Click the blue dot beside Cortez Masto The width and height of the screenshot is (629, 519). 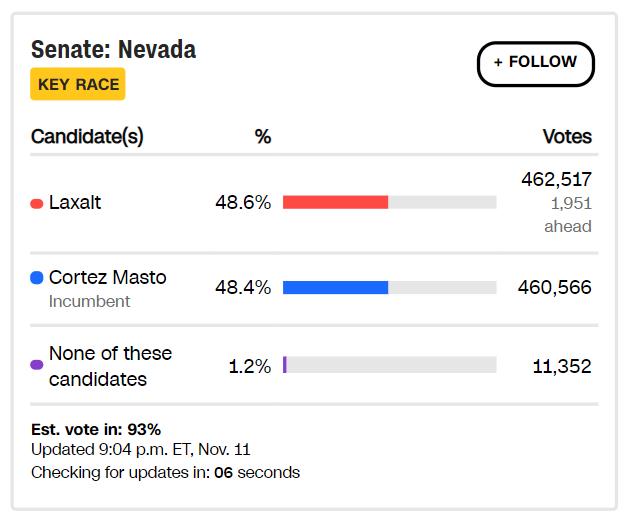pyautogui.click(x=37, y=278)
